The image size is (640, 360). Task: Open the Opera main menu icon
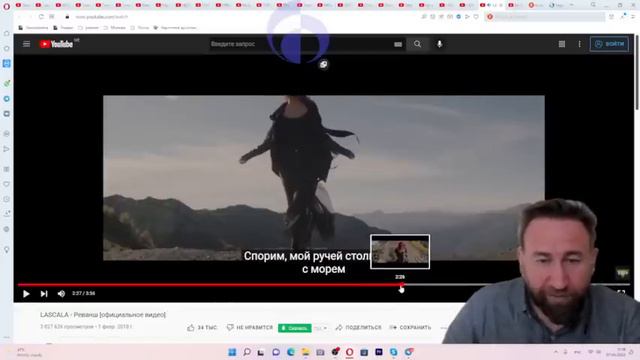click(6, 6)
